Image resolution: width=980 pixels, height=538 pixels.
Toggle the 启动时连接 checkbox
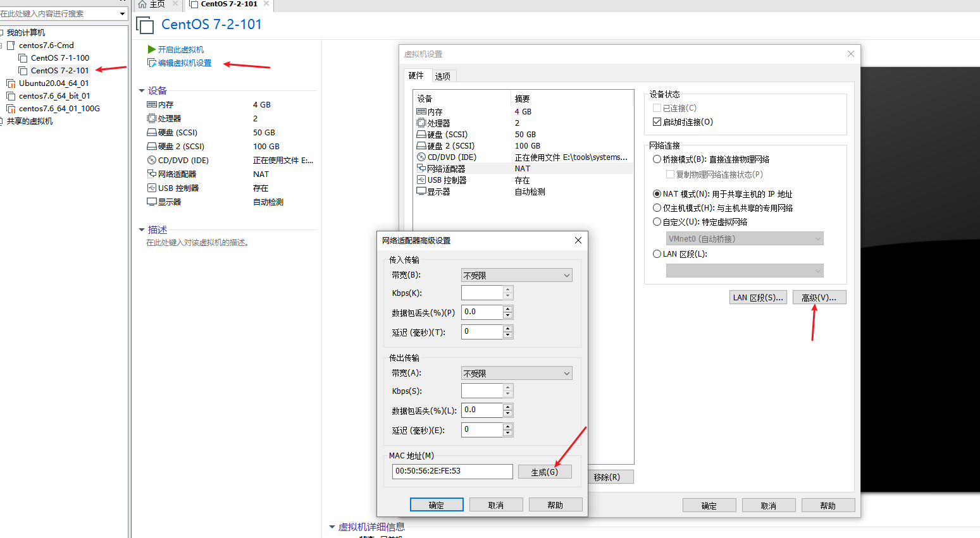click(x=657, y=122)
